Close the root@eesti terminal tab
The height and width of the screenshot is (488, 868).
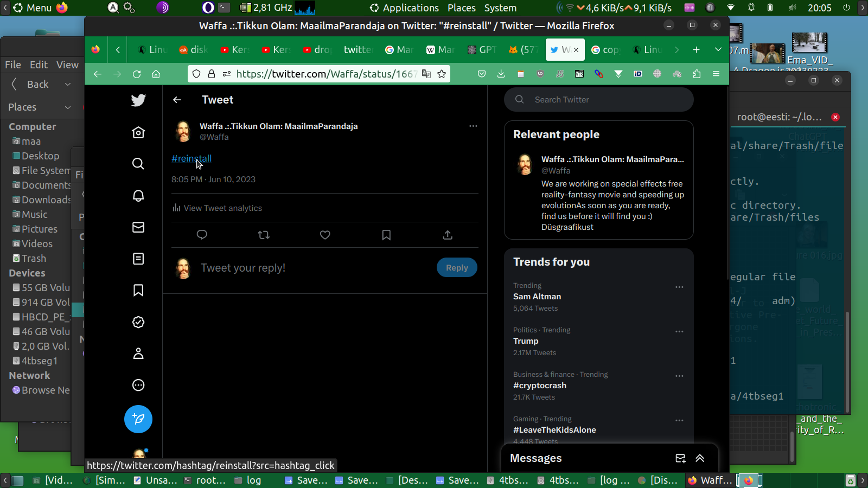click(835, 117)
